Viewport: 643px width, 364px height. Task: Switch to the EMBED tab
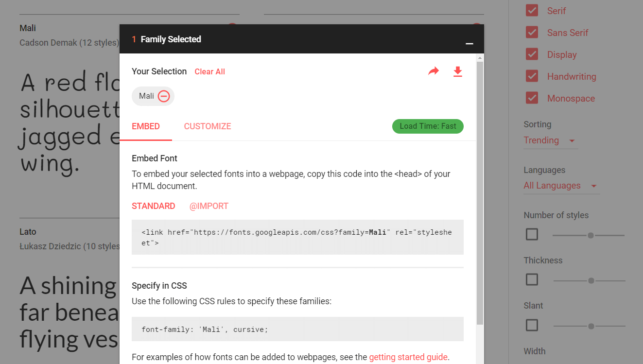point(146,126)
